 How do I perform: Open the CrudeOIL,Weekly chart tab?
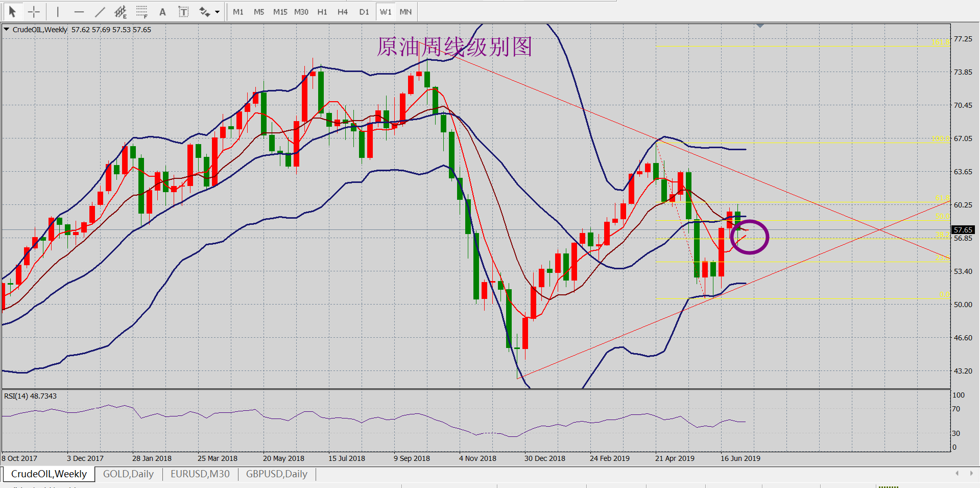49,474
